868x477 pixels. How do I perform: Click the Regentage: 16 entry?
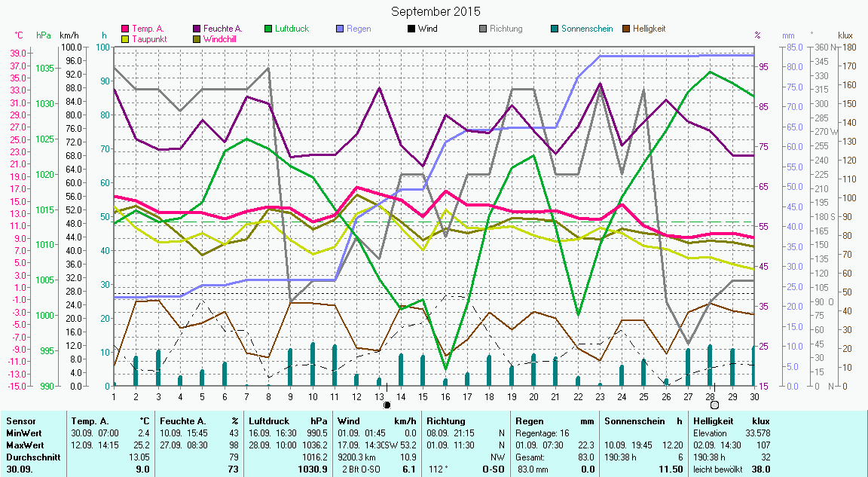(x=542, y=433)
